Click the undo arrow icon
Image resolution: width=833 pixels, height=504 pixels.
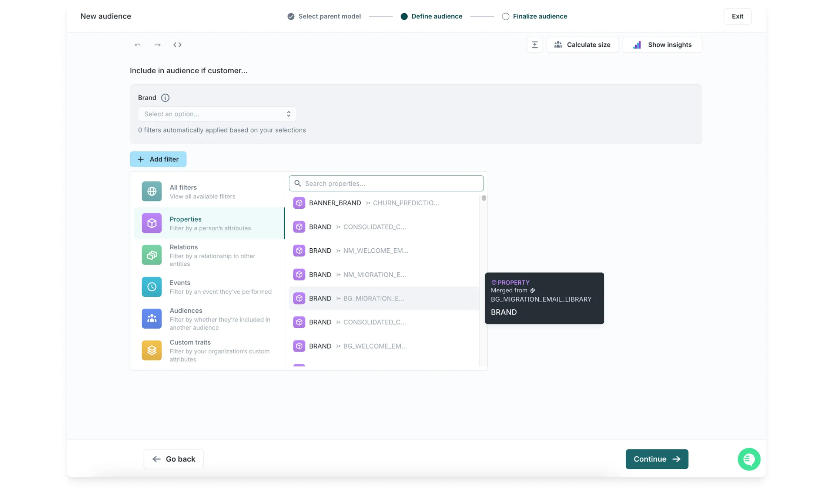tap(137, 45)
